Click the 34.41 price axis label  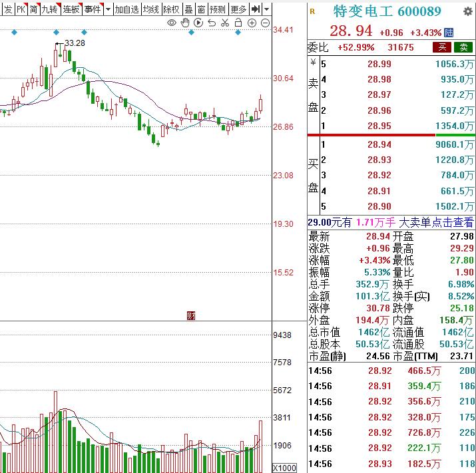click(x=283, y=30)
